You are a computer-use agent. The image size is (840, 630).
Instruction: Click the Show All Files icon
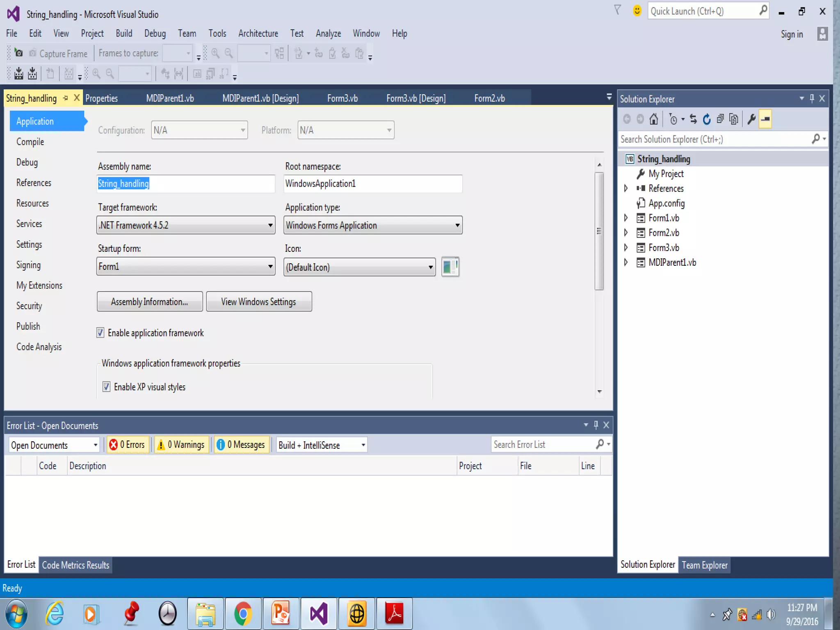click(x=734, y=119)
